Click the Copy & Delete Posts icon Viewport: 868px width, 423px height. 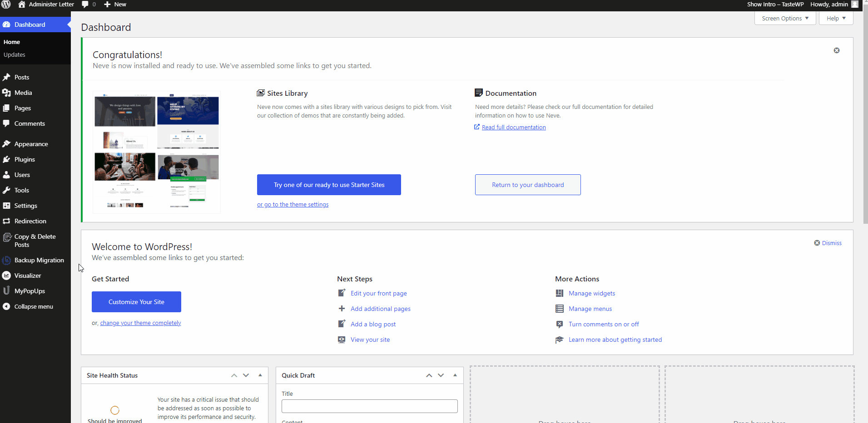6,237
